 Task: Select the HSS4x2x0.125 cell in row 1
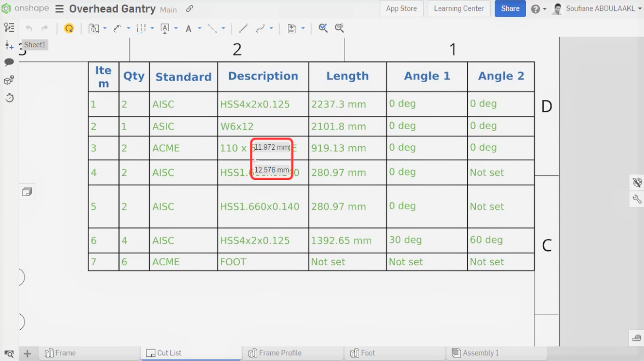point(263,104)
